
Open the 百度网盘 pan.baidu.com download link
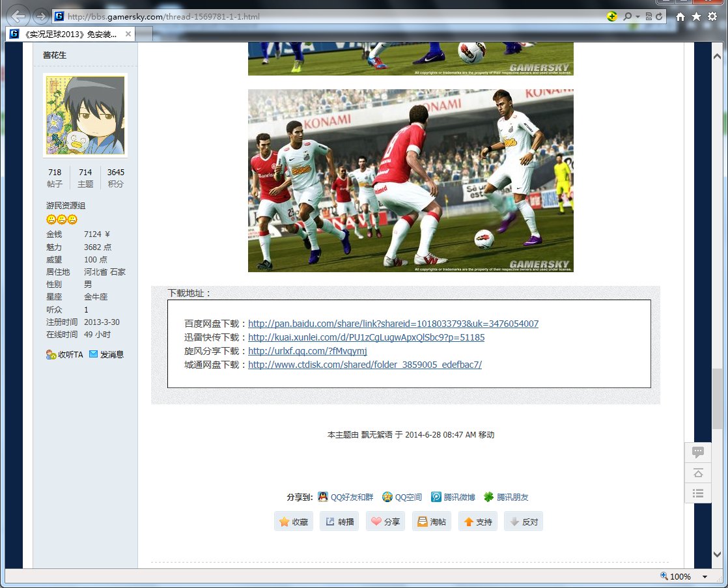coord(393,324)
